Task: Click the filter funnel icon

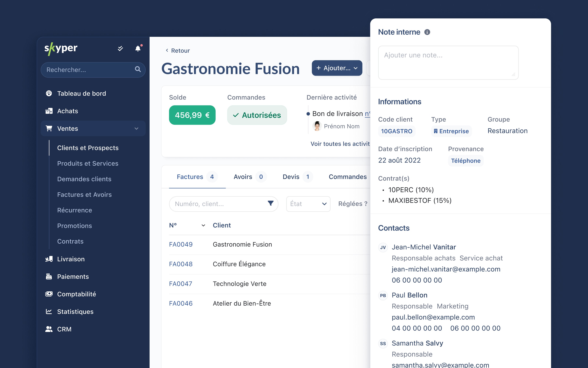Action: [x=271, y=203]
